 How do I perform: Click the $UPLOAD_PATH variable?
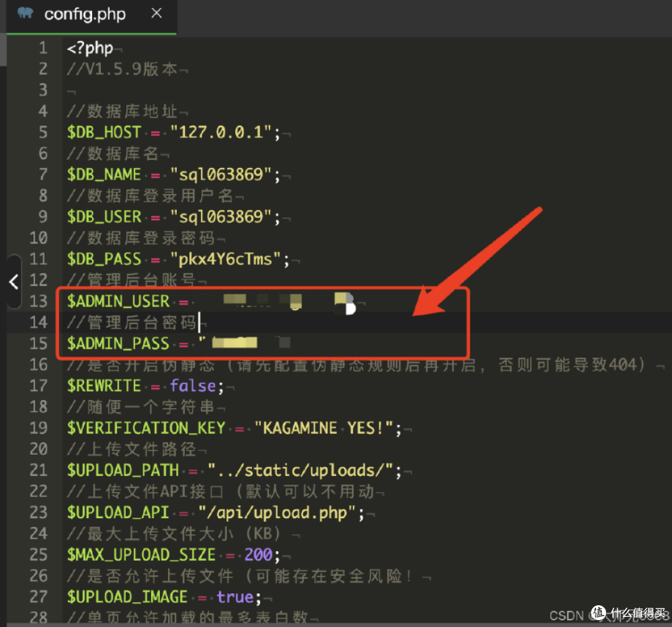pyautogui.click(x=123, y=471)
